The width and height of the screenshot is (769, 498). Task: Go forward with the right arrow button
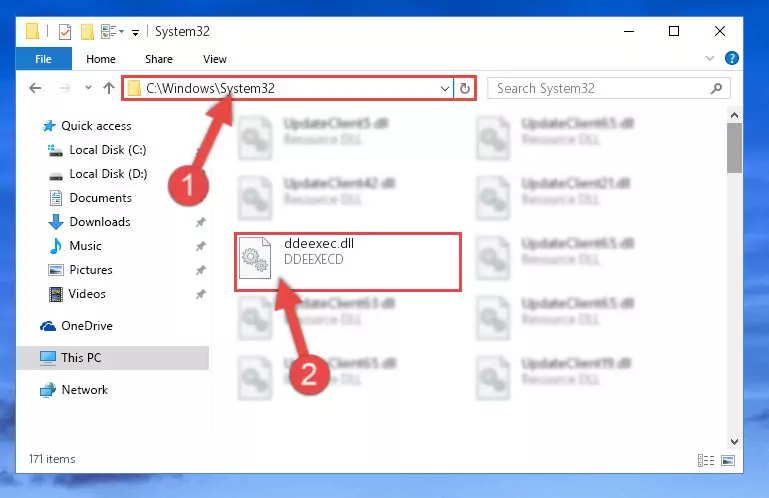click(64, 88)
